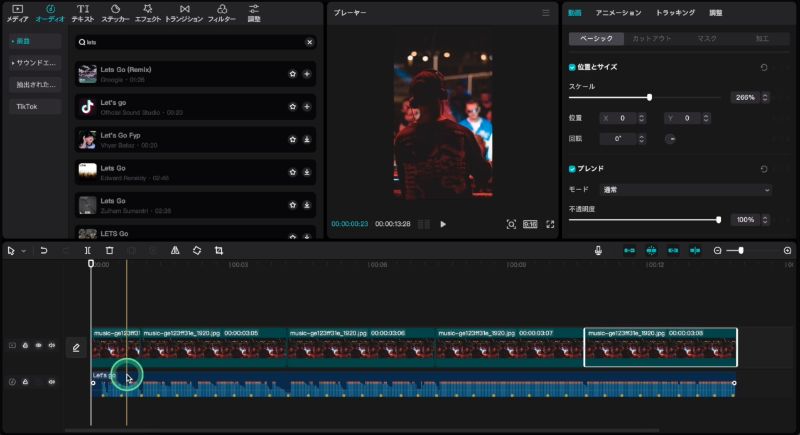
Task: Reset ブレンド settings
Action: [764, 169]
